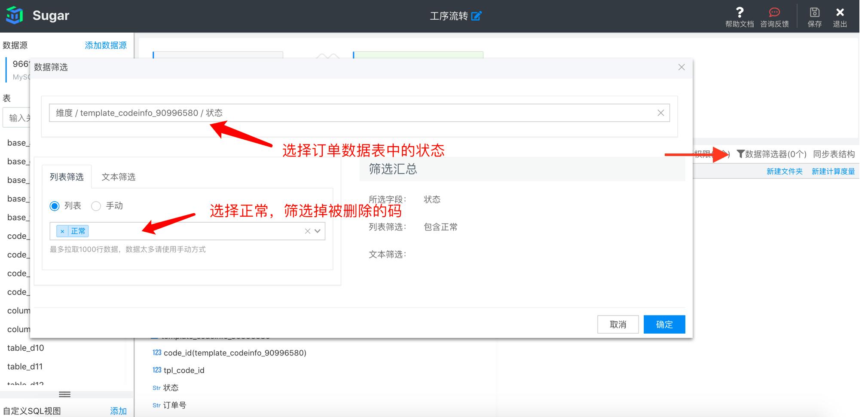
Task: Switch to 文本筛选 tab
Action: point(118,177)
